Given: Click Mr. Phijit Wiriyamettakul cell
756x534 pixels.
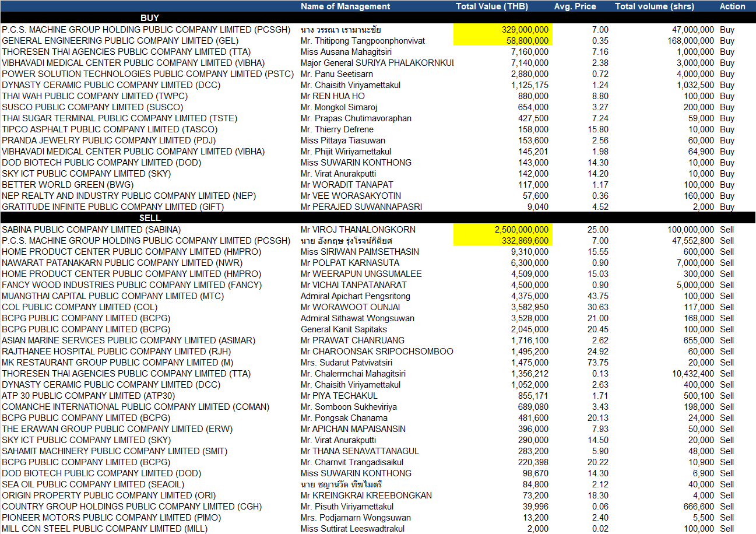Looking at the screenshot, I should pyautogui.click(x=346, y=152).
